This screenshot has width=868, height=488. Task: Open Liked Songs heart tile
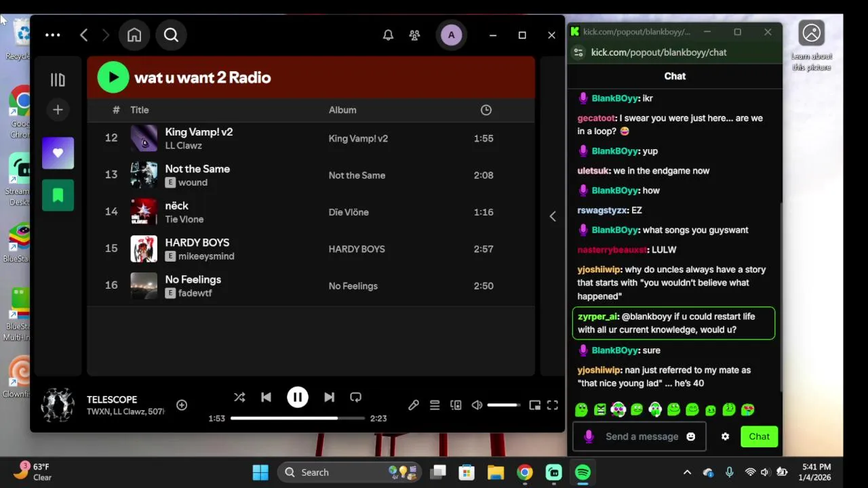pyautogui.click(x=58, y=153)
